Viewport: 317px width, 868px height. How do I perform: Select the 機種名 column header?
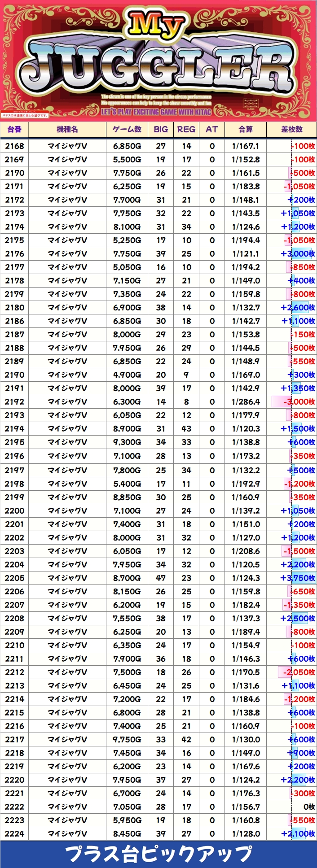(67, 129)
